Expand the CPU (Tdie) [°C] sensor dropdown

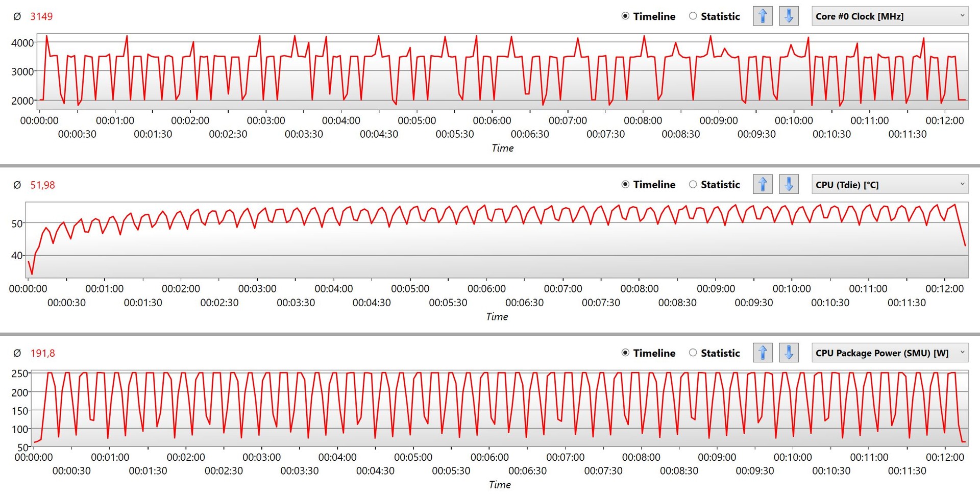[x=890, y=185]
